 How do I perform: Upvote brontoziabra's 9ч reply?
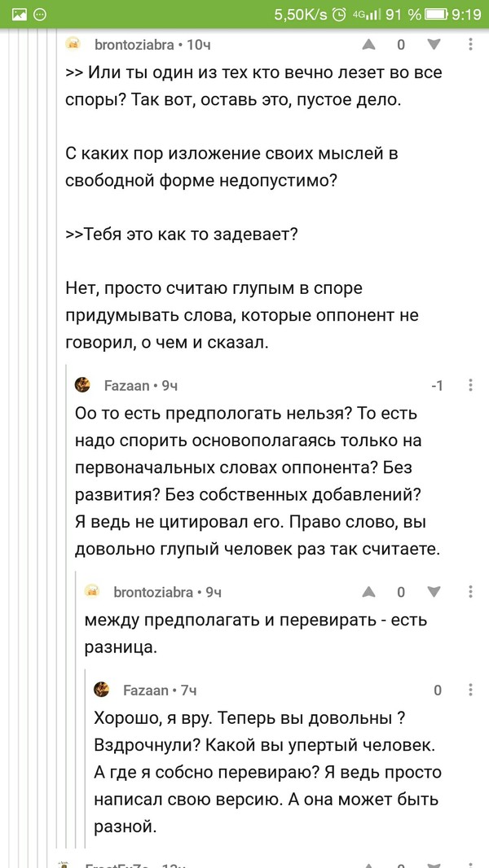coord(369,592)
